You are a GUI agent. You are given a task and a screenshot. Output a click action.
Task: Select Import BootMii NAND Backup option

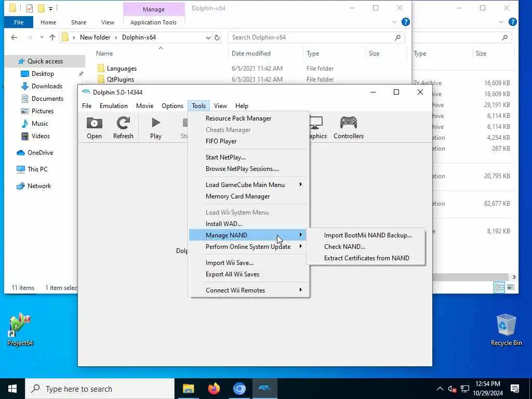point(368,235)
